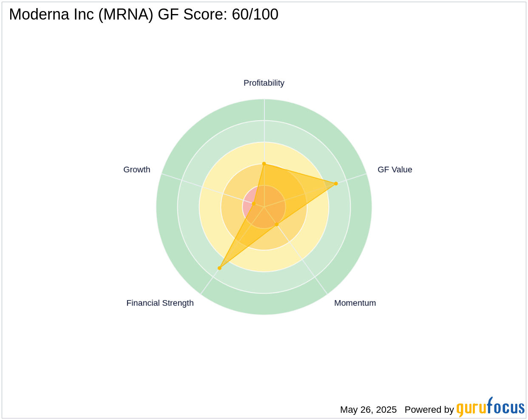Click the Moderna GF Score chart title
The width and height of the screenshot is (528, 420).
click(144, 14)
